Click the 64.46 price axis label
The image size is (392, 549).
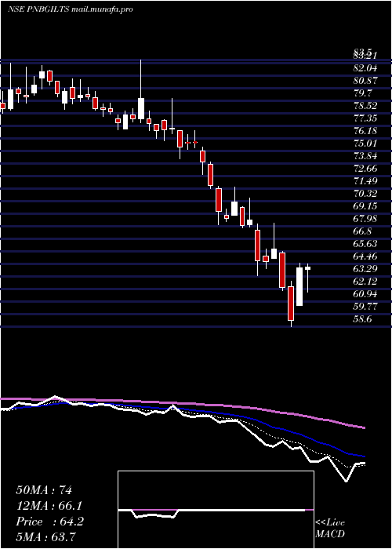[x=365, y=256]
